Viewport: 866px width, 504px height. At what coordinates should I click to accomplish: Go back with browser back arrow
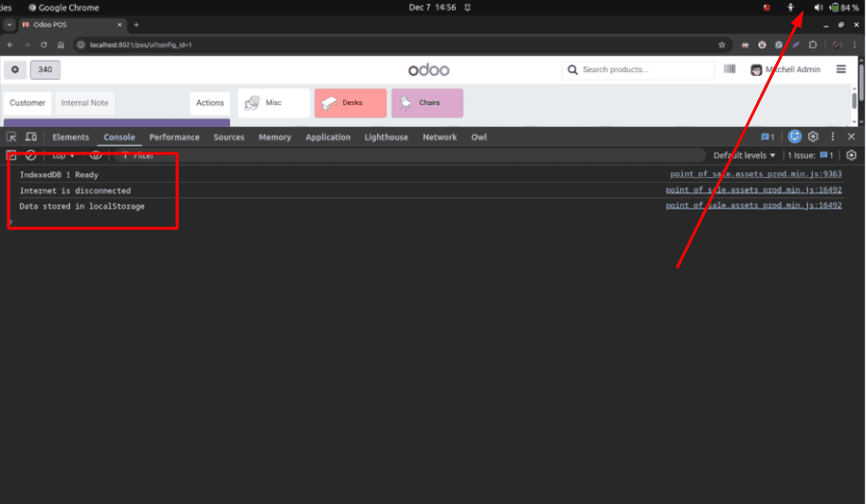click(10, 45)
